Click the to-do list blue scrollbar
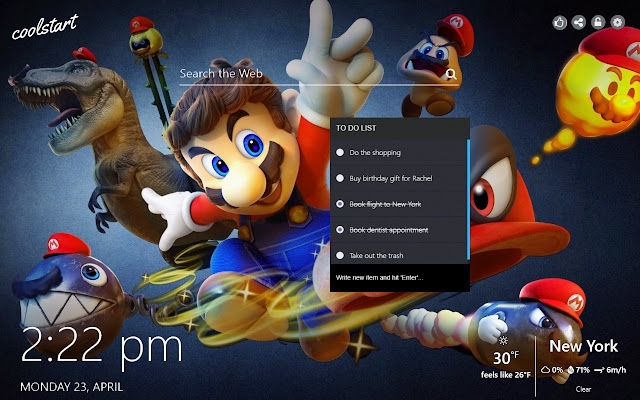This screenshot has height=400, width=640. point(468,199)
